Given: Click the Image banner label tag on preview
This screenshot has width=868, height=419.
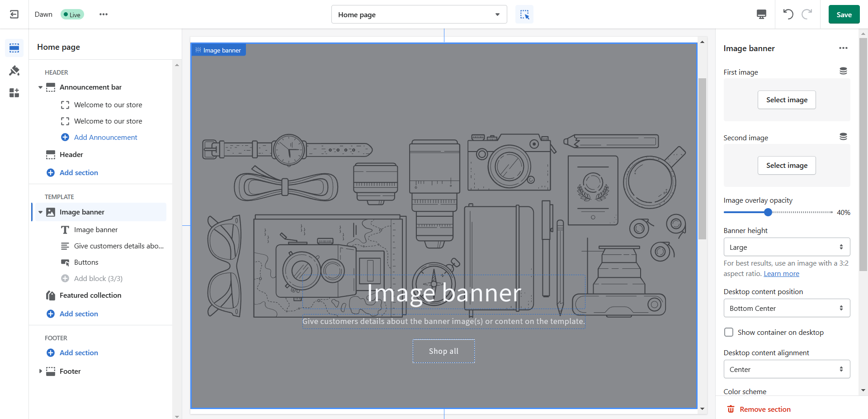Looking at the screenshot, I should pos(218,50).
